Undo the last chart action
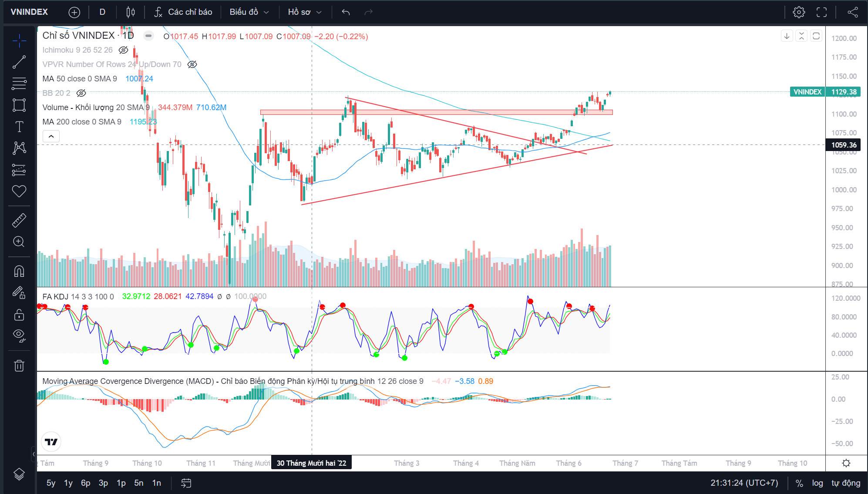 pyautogui.click(x=346, y=12)
